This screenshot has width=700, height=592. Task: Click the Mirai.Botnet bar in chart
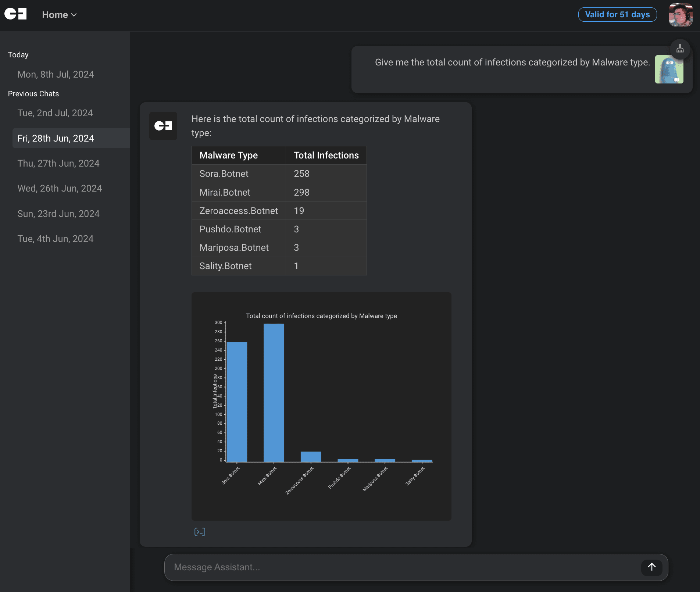274,393
